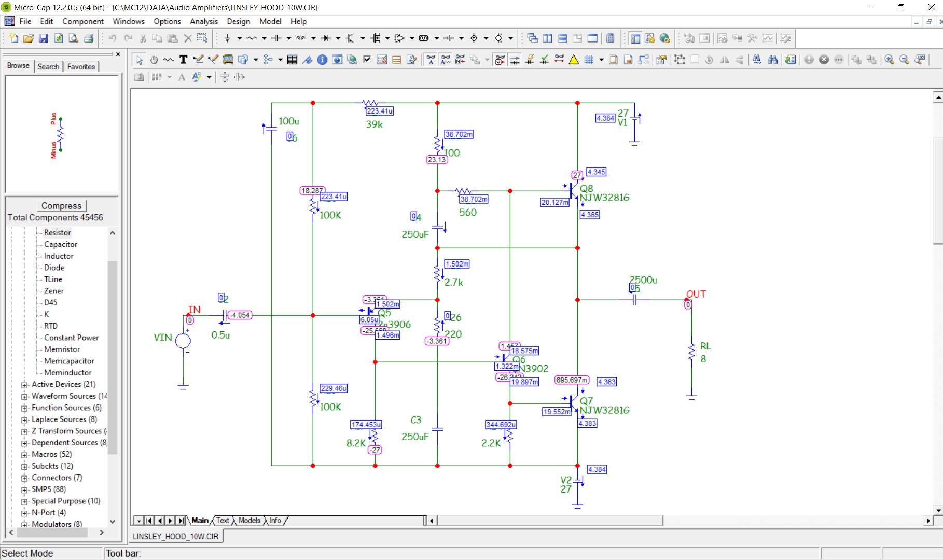Expand the Macros (52) tree node
943x560 pixels.
click(x=24, y=455)
